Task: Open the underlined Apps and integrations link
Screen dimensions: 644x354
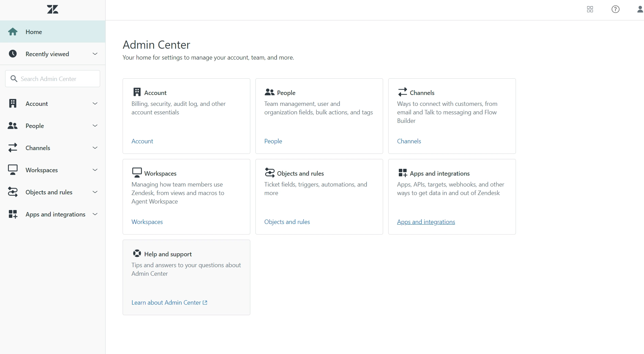Action: (426, 222)
